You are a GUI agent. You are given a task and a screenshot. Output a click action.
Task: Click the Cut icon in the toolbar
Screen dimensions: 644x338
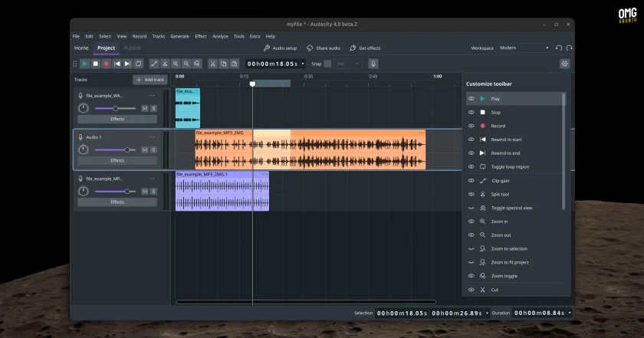[x=213, y=64]
